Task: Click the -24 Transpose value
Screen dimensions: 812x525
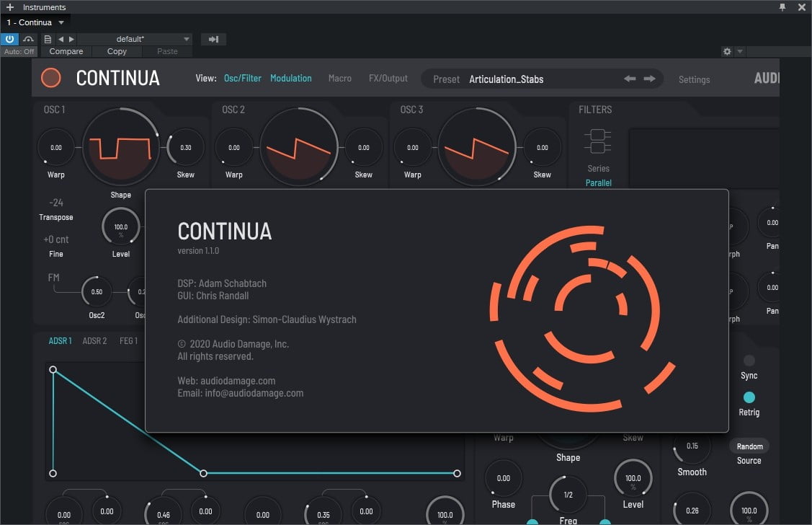Action: 56,203
